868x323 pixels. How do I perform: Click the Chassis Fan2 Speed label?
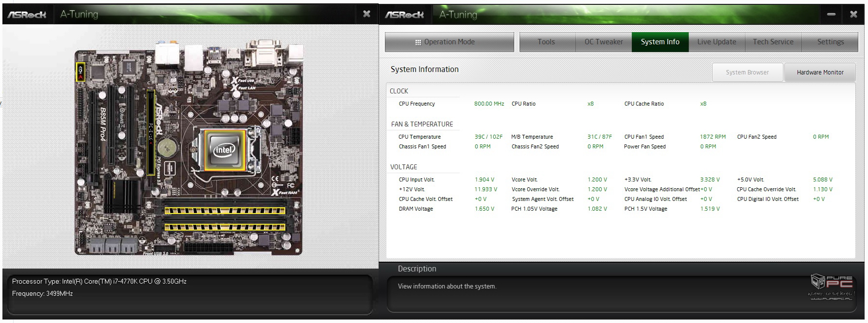coord(535,146)
